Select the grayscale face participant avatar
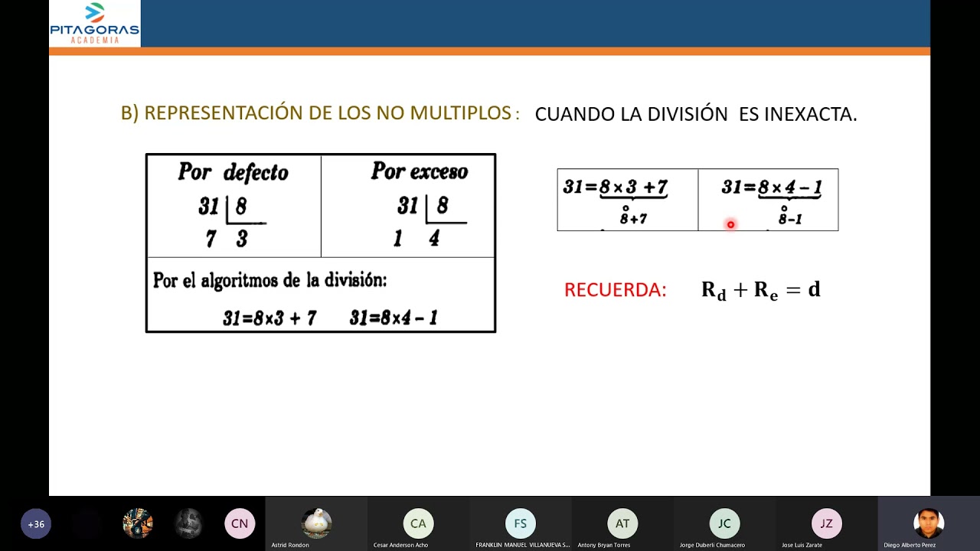This screenshot has width=980, height=551. tap(188, 523)
